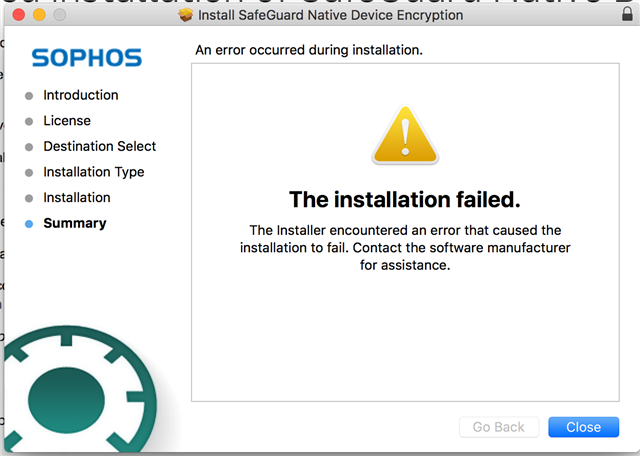Click the grey bullet beside Installation Type
Screen dimensions: 640x456
[29, 173]
